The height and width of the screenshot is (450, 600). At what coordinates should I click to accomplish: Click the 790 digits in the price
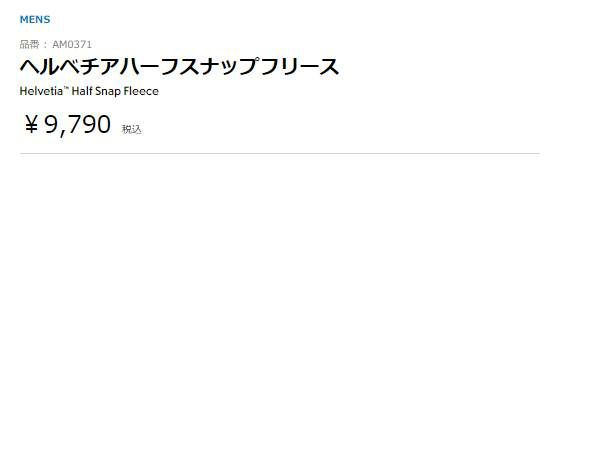(x=90, y=125)
